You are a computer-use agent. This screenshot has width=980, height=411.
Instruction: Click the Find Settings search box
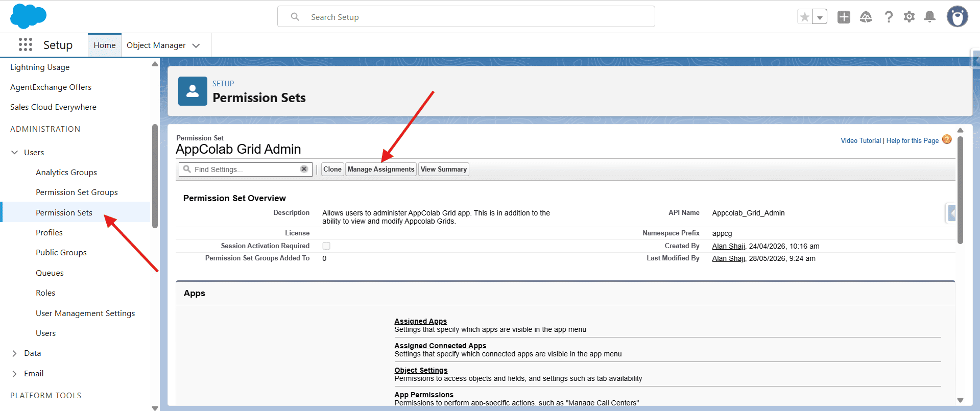click(246, 170)
